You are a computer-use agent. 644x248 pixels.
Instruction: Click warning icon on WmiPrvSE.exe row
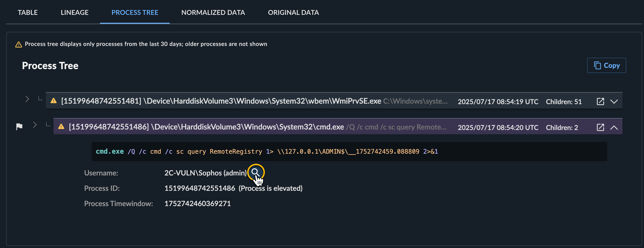(54, 101)
